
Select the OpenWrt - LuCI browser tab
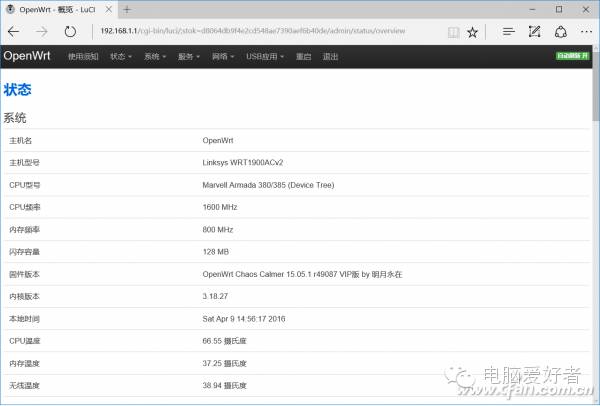(59, 10)
